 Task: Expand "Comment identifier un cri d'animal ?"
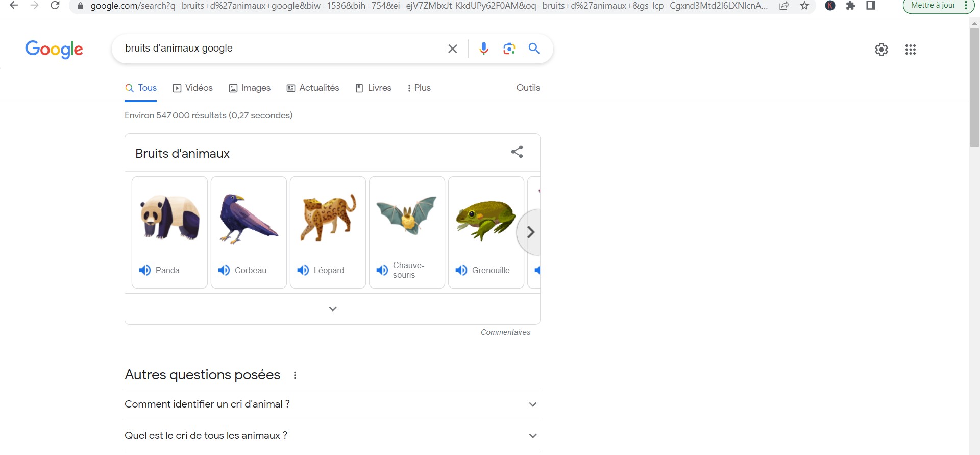[x=332, y=404]
